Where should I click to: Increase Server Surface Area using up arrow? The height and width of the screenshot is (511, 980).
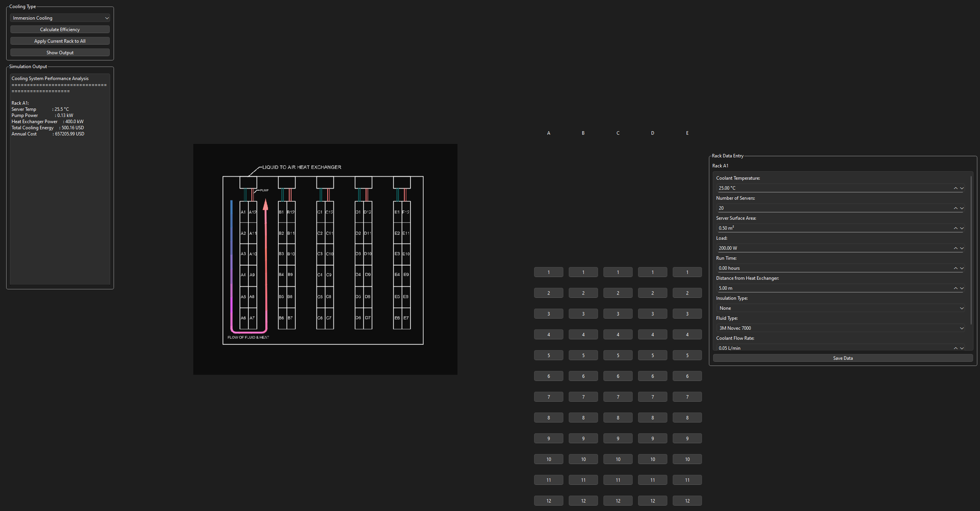click(955, 228)
